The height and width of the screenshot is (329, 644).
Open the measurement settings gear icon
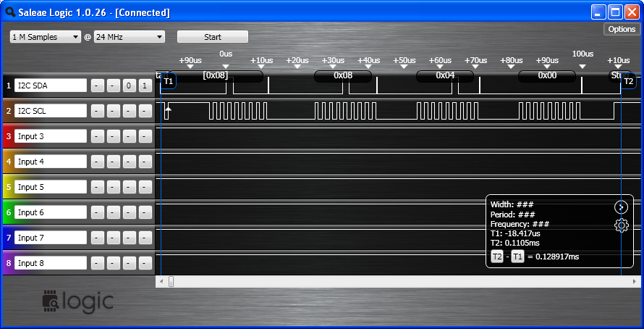[621, 225]
